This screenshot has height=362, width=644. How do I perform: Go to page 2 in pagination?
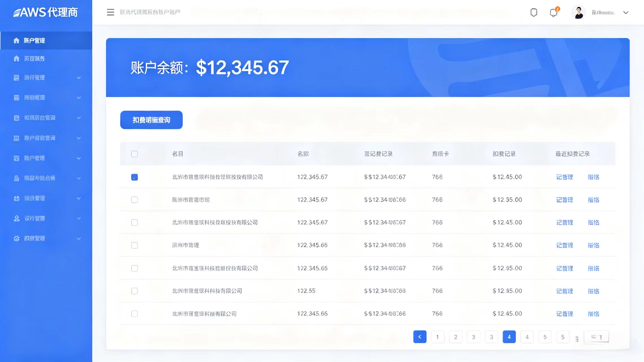(456, 337)
